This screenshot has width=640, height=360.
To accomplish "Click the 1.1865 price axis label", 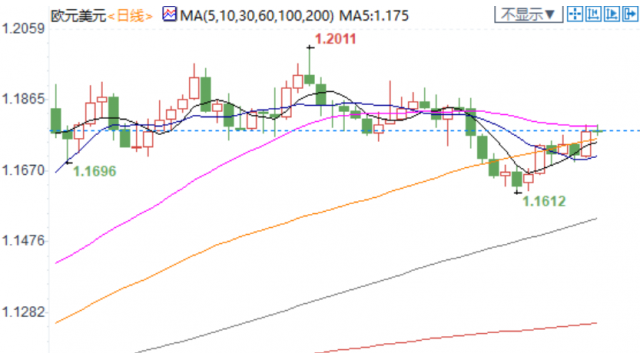I will point(23,99).
